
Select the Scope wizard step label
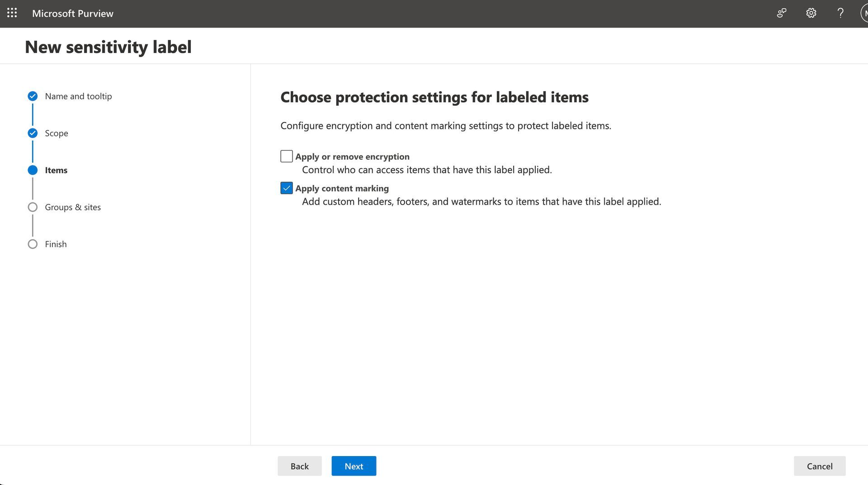(57, 133)
